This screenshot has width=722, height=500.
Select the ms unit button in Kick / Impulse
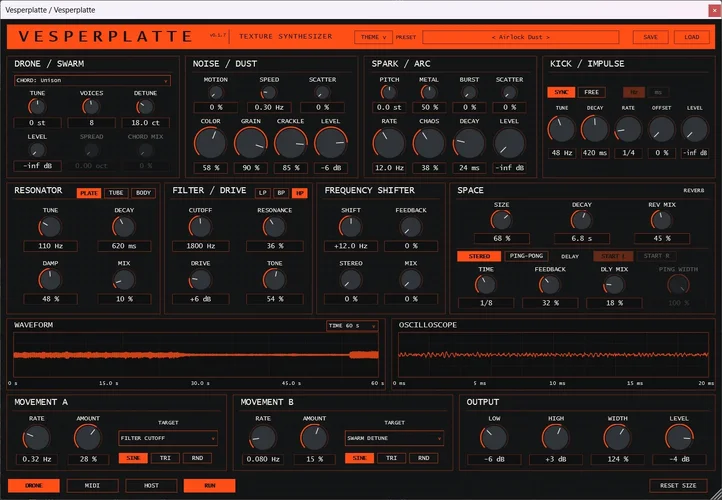tap(658, 92)
